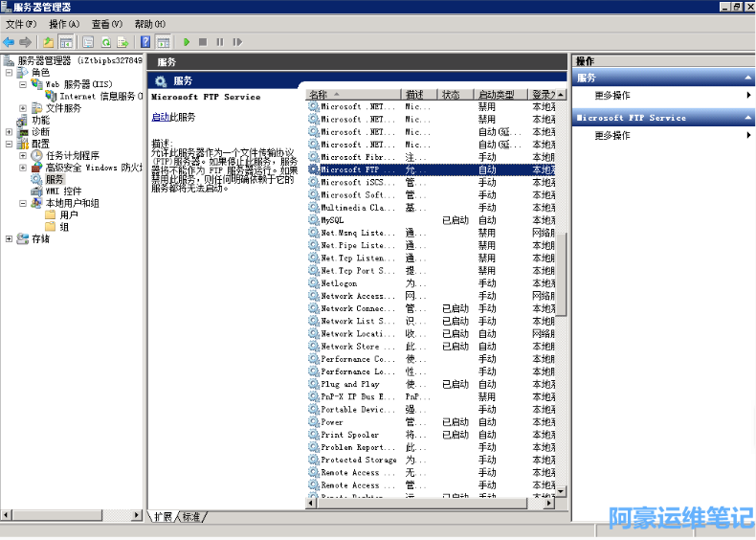
Task: Select MySQL service in the list
Action: [332, 220]
